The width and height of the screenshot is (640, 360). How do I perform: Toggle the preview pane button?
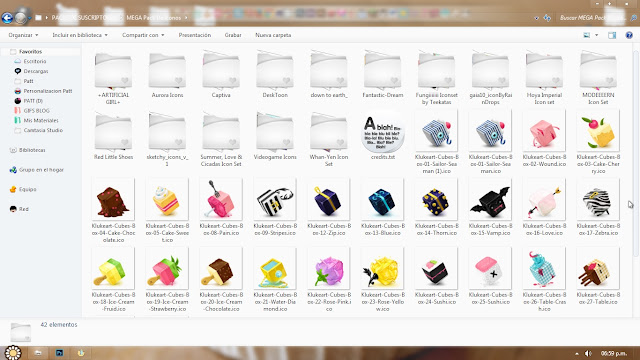[612, 35]
